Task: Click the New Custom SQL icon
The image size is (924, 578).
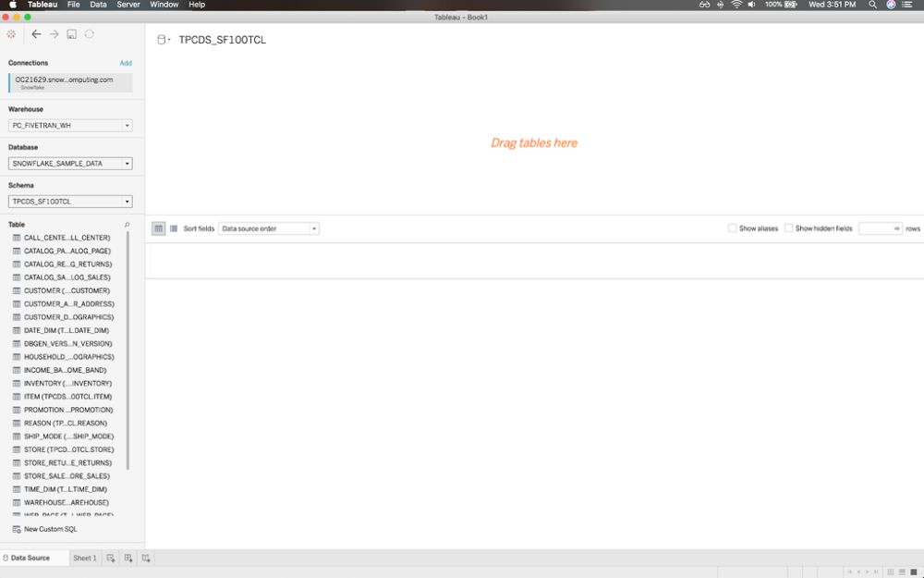Action: click(x=17, y=529)
